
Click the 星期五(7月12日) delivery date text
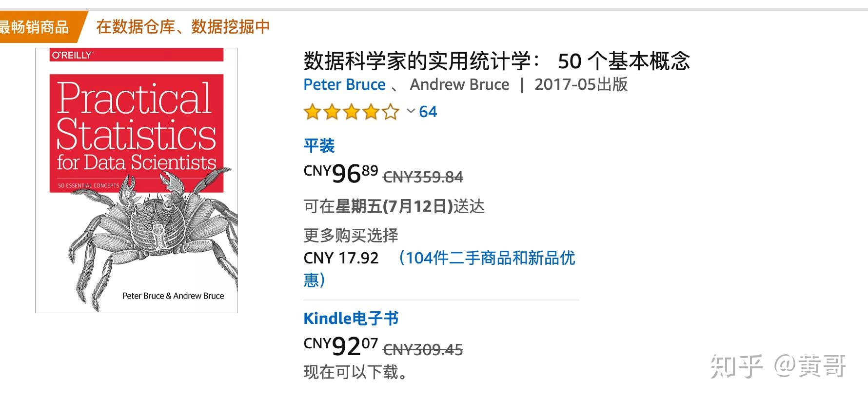tap(394, 206)
